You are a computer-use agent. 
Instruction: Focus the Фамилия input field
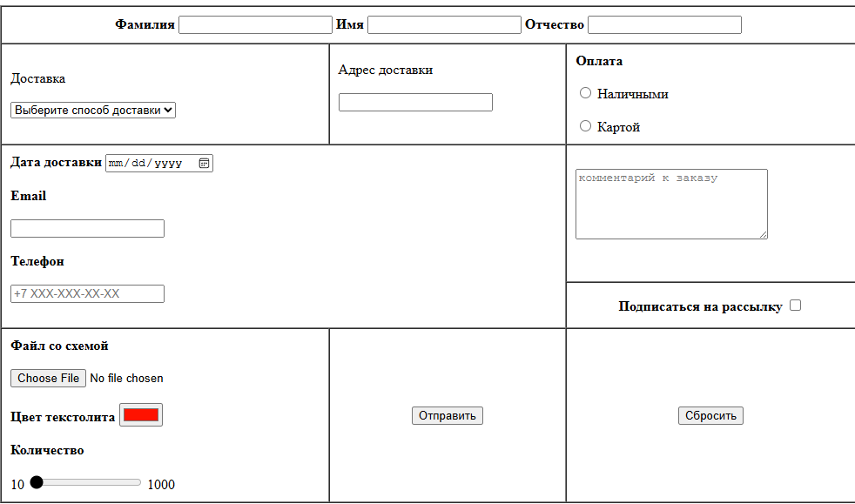pyautogui.click(x=255, y=24)
